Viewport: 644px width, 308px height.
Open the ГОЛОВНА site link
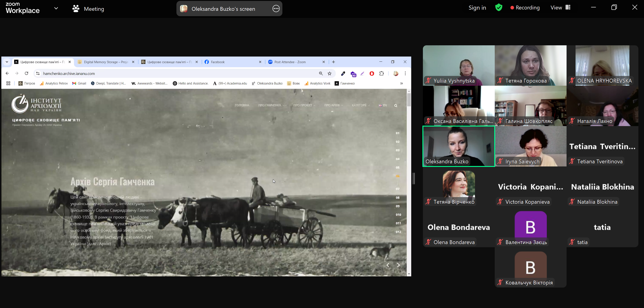coord(242,105)
